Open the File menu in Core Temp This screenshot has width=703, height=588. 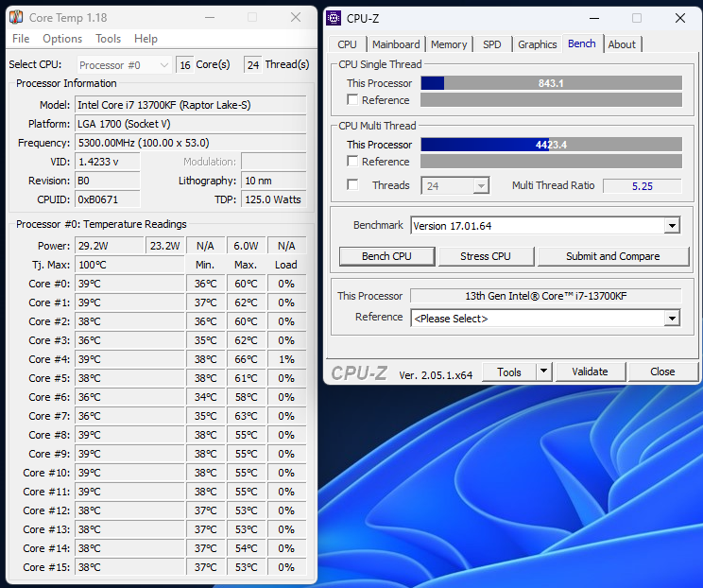[x=21, y=39]
